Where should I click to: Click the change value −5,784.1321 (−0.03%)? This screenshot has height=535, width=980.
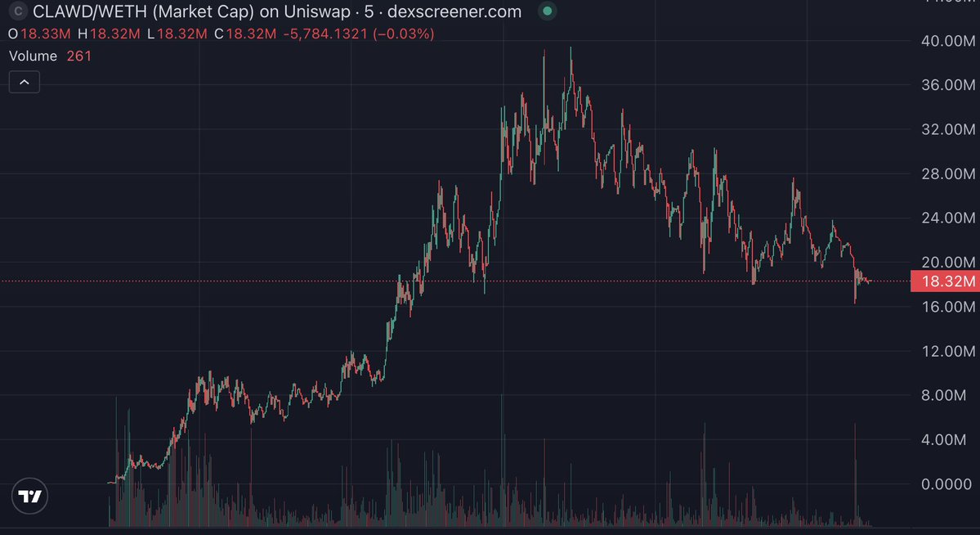(359, 34)
